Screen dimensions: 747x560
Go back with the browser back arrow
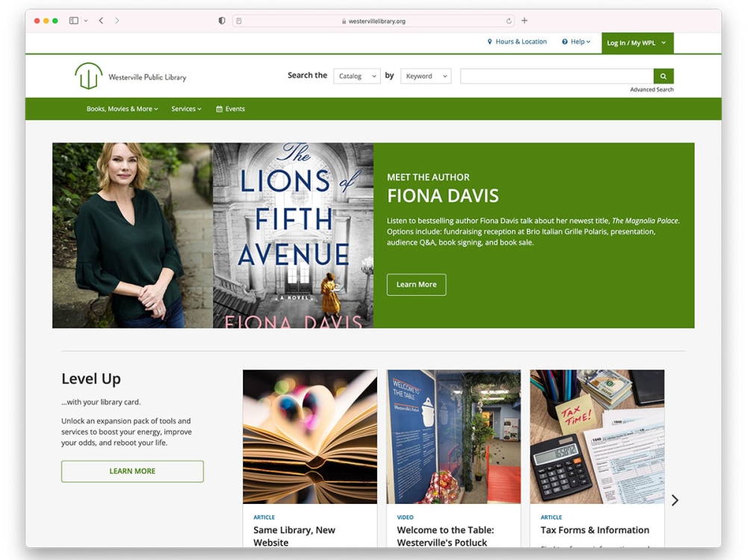click(x=101, y=20)
